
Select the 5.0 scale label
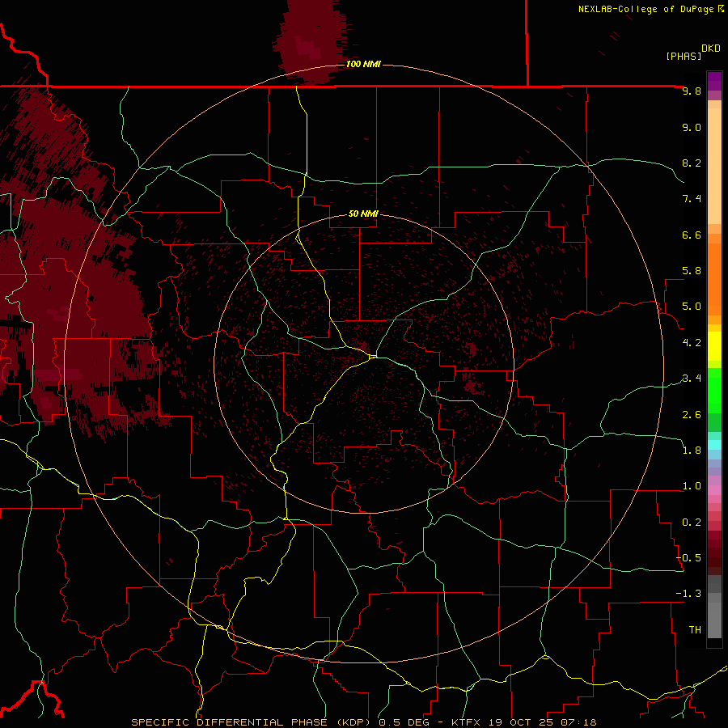(692, 307)
